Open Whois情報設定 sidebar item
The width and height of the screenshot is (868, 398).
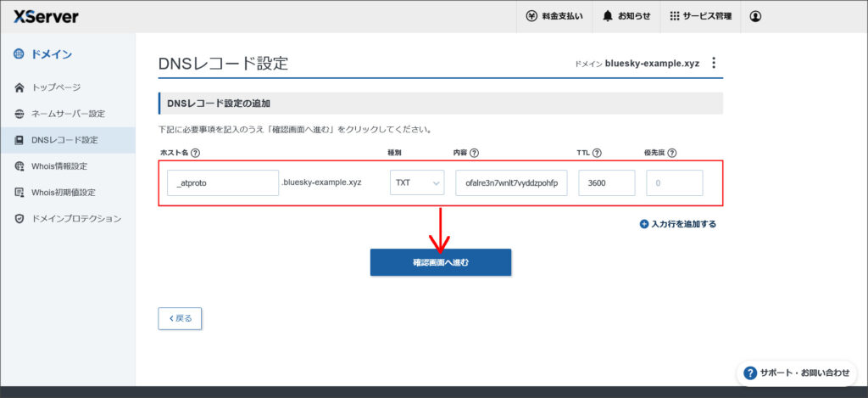pyautogui.click(x=68, y=166)
